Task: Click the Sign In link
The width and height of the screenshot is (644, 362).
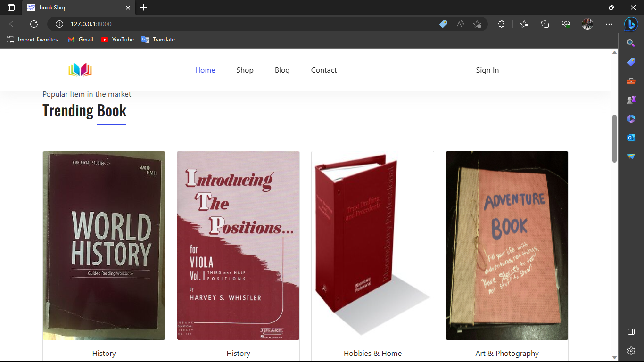Action: [x=487, y=70]
